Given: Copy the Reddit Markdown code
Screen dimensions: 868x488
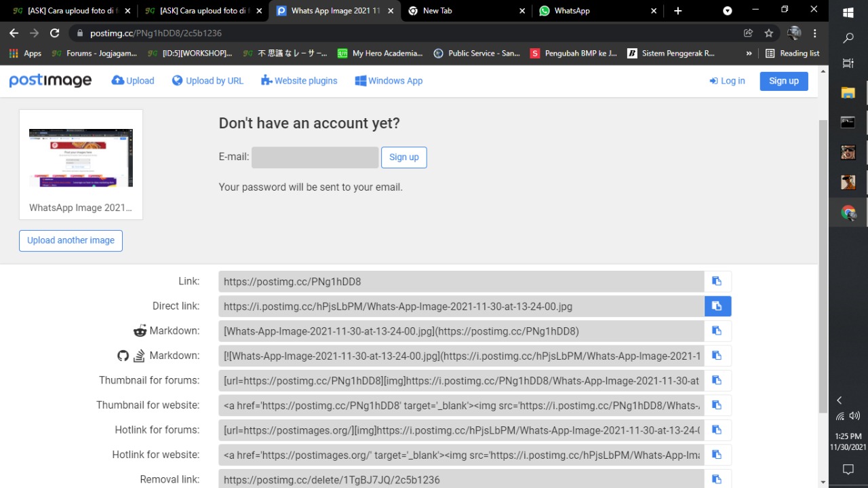Looking at the screenshot, I should click(x=717, y=331).
